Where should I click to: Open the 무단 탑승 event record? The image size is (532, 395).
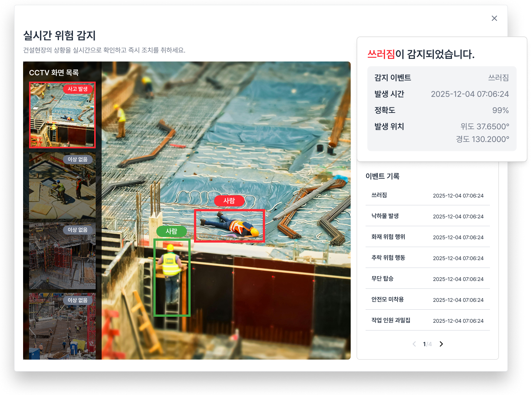pos(427,279)
